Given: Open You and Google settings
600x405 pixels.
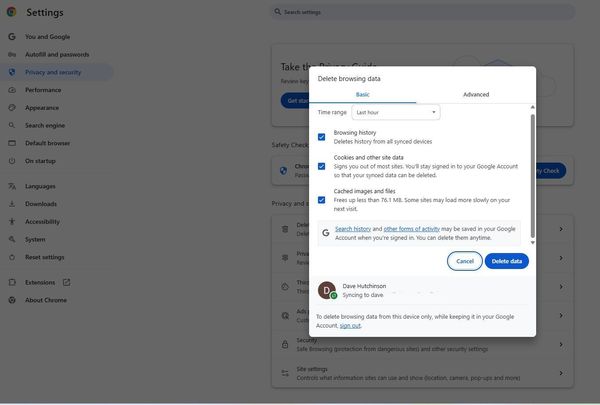Looking at the screenshot, I should (x=47, y=37).
